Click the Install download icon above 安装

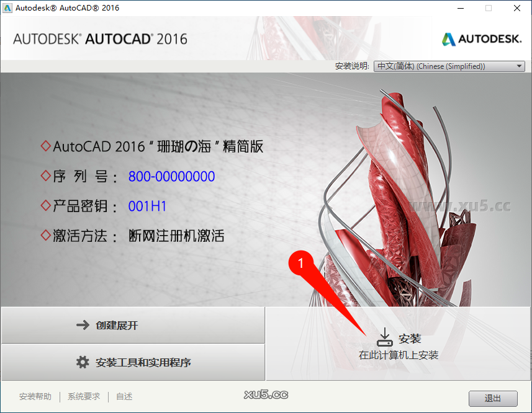click(385, 337)
